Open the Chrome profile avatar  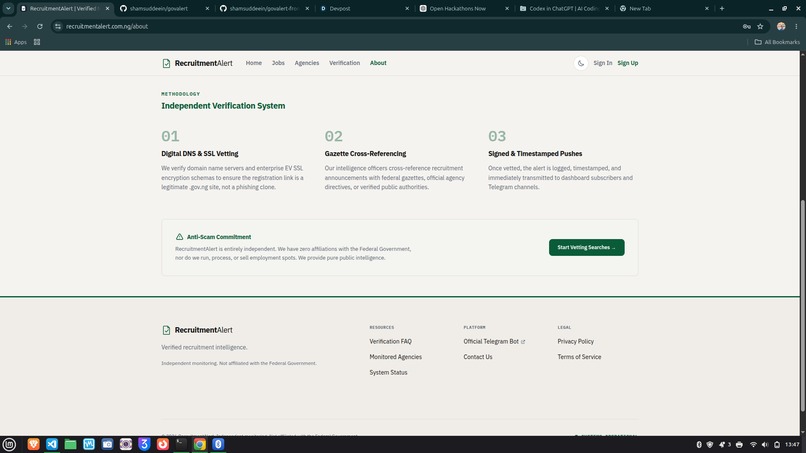click(781, 26)
